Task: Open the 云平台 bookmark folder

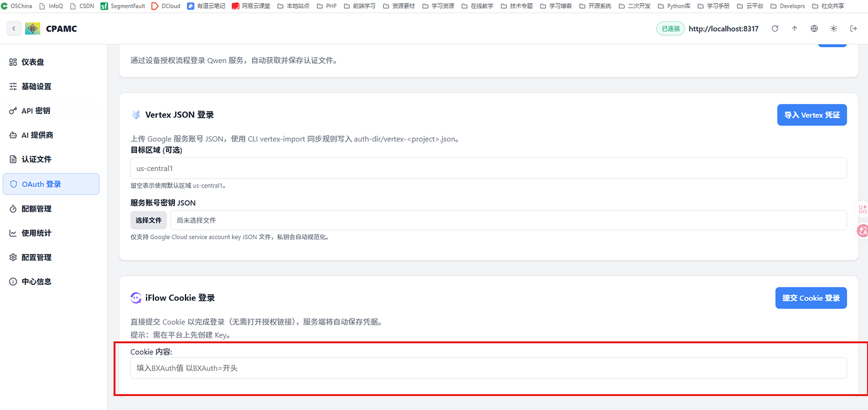Action: (750, 6)
